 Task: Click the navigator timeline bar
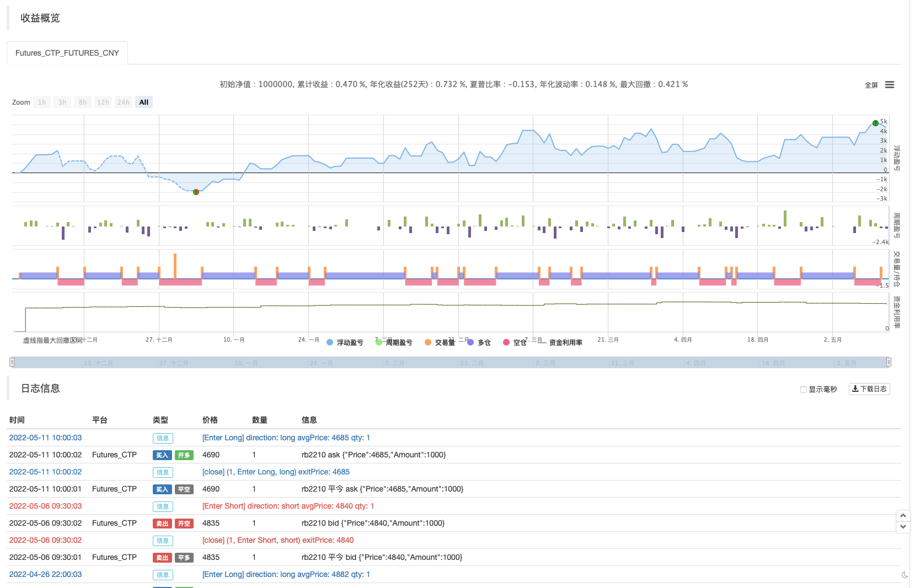(450, 363)
